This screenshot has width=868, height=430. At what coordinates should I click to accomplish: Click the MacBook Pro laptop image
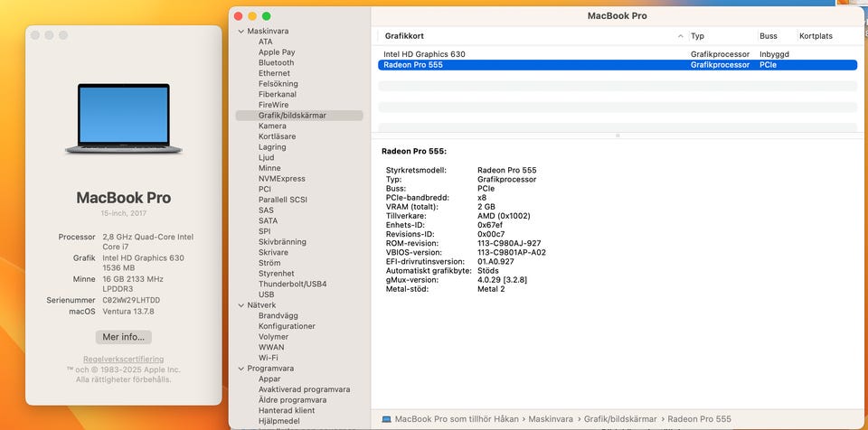click(124, 118)
